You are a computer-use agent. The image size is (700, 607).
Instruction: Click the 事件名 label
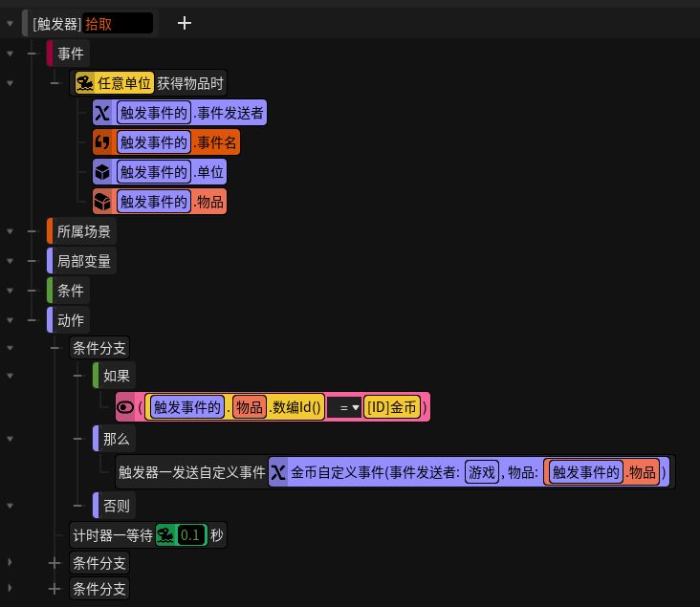tap(216, 142)
